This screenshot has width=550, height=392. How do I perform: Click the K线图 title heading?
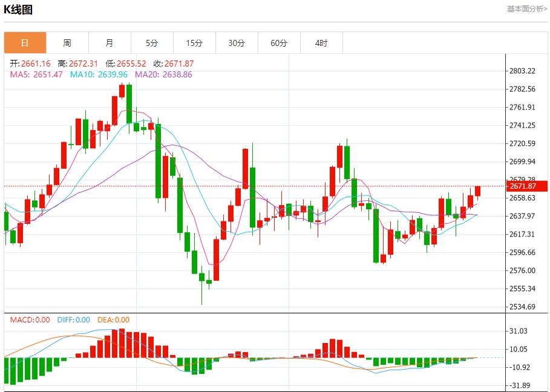[x=19, y=10]
